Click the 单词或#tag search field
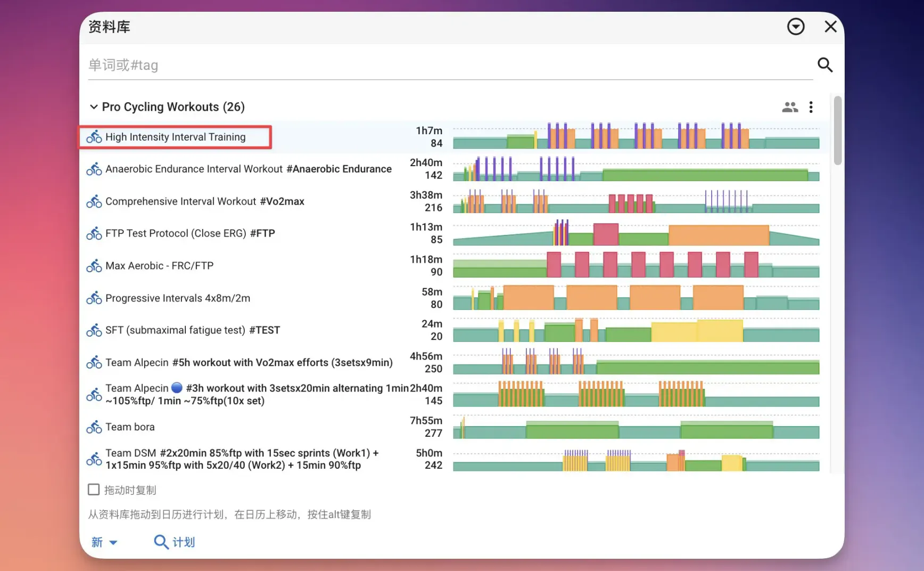The image size is (924, 571). click(450, 65)
